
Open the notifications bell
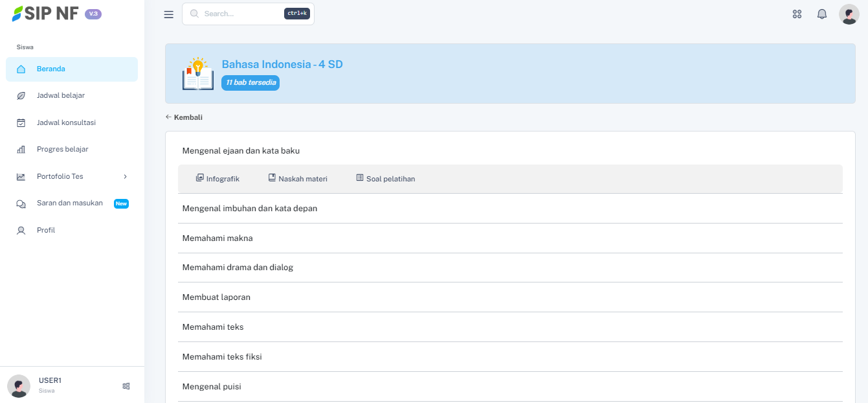822,14
